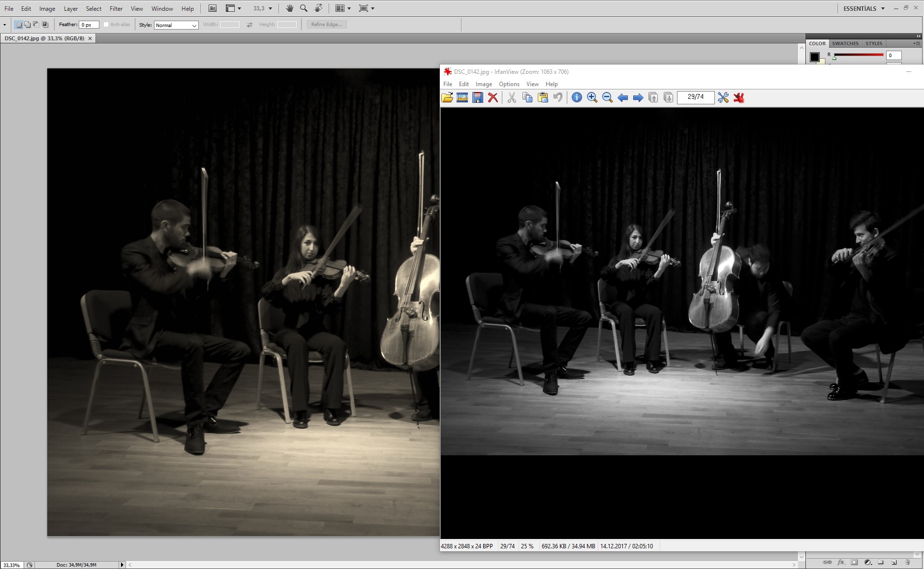Open file using IrfanView folder icon
The image size is (924, 569).
pos(447,97)
